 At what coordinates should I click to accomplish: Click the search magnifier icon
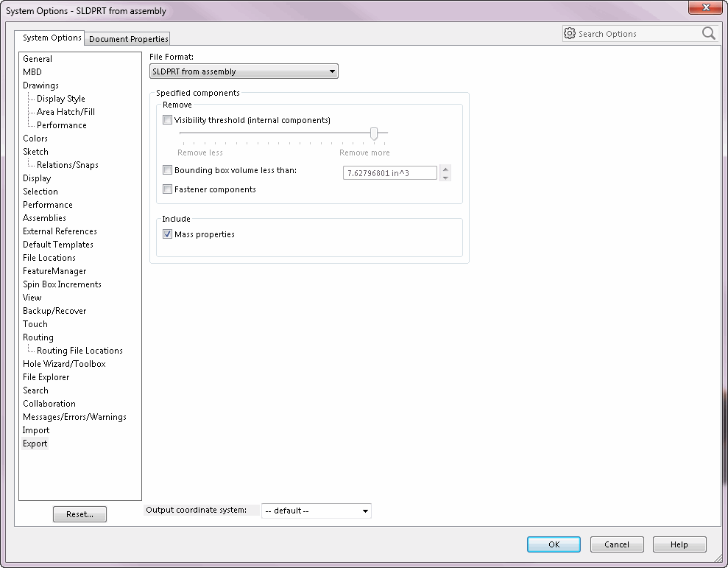tap(709, 33)
